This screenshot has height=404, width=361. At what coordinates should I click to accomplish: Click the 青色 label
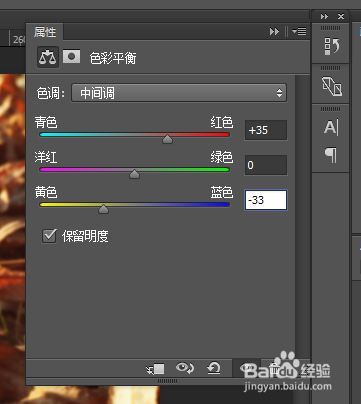coord(46,122)
